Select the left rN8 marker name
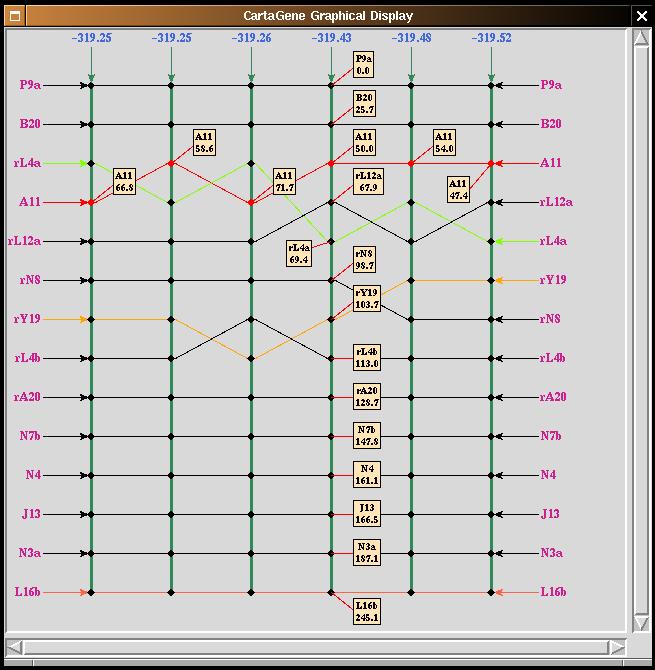Viewport: 655px width, 670px height. [x=30, y=279]
